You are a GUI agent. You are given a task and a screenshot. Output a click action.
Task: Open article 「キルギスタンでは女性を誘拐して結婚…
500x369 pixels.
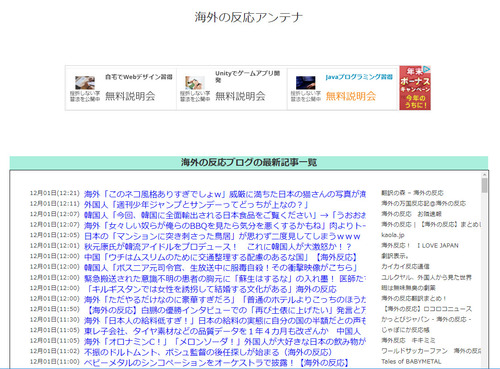coord(211,289)
